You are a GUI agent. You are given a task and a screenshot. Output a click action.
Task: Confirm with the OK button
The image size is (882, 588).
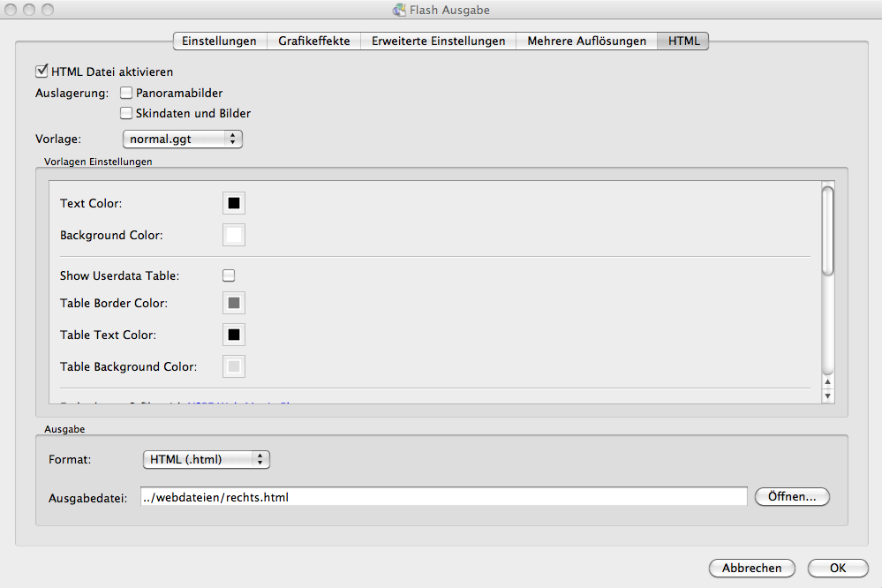coord(837,568)
